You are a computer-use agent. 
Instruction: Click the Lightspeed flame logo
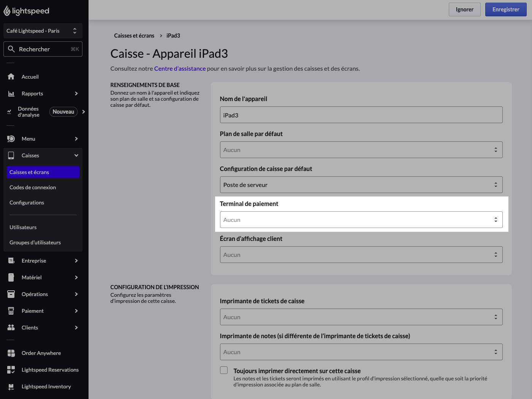[x=7, y=11]
